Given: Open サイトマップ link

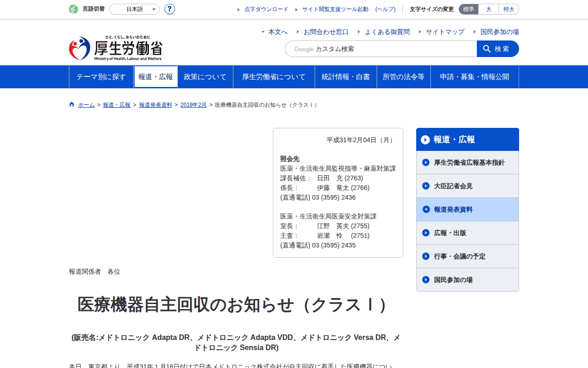Looking at the screenshot, I should (x=445, y=32).
